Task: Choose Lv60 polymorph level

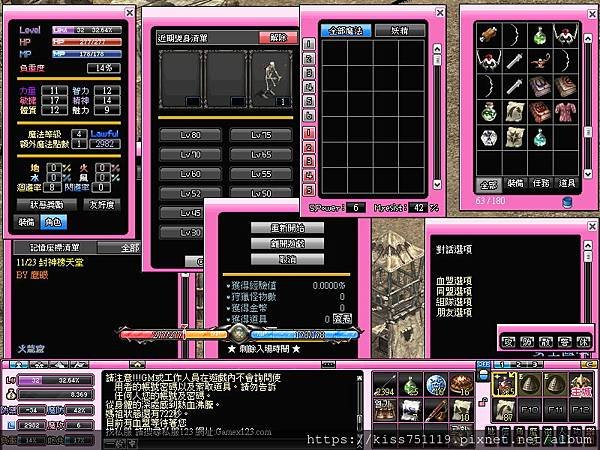Action: [x=190, y=174]
